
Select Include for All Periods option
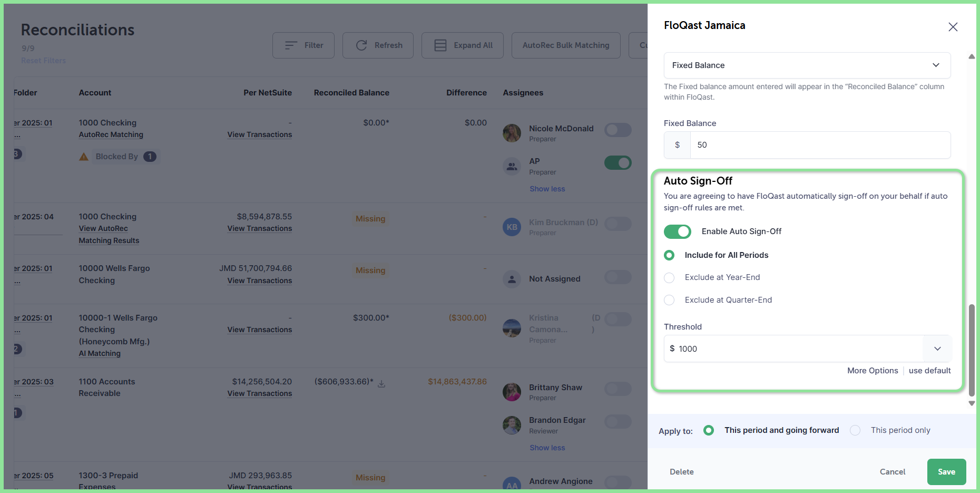(669, 255)
